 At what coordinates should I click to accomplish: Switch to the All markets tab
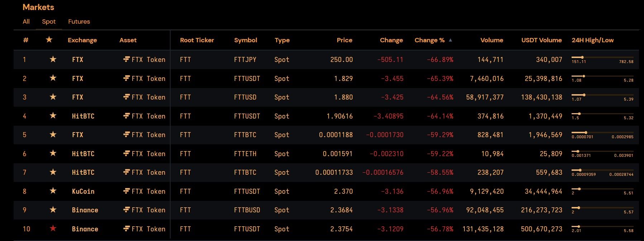point(26,21)
